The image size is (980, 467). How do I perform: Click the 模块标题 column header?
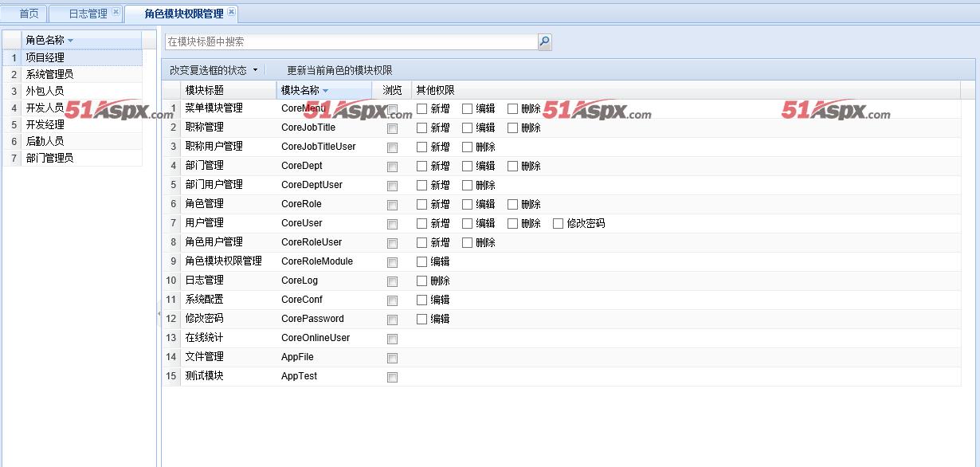pos(205,91)
